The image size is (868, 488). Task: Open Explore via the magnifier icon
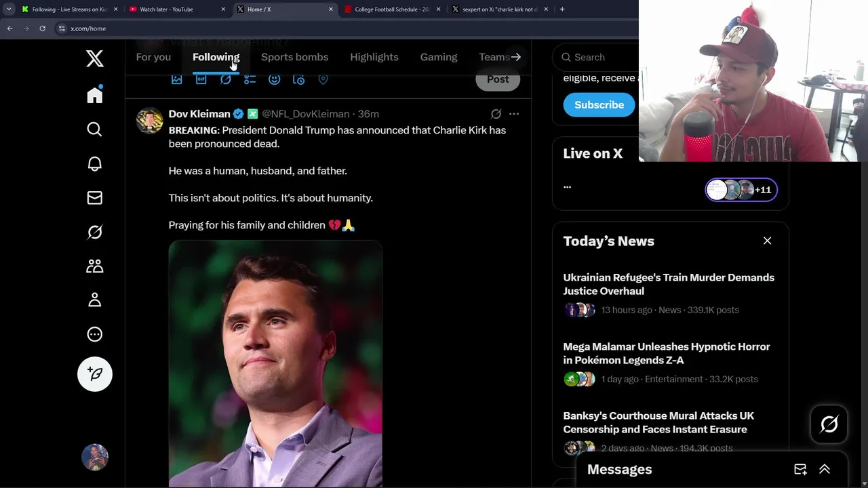[x=95, y=129]
